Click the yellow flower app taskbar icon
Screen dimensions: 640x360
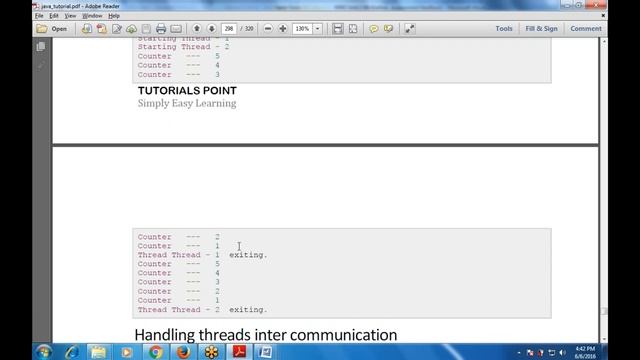pyautogui.click(x=211, y=352)
